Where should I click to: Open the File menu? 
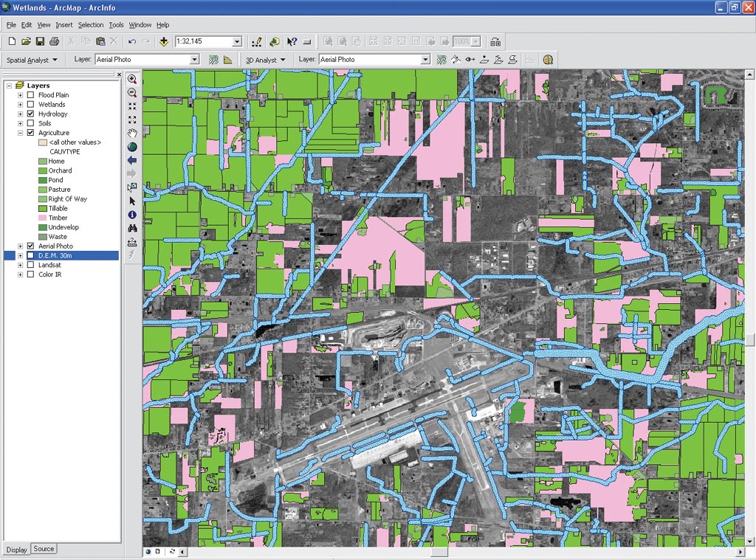11,24
